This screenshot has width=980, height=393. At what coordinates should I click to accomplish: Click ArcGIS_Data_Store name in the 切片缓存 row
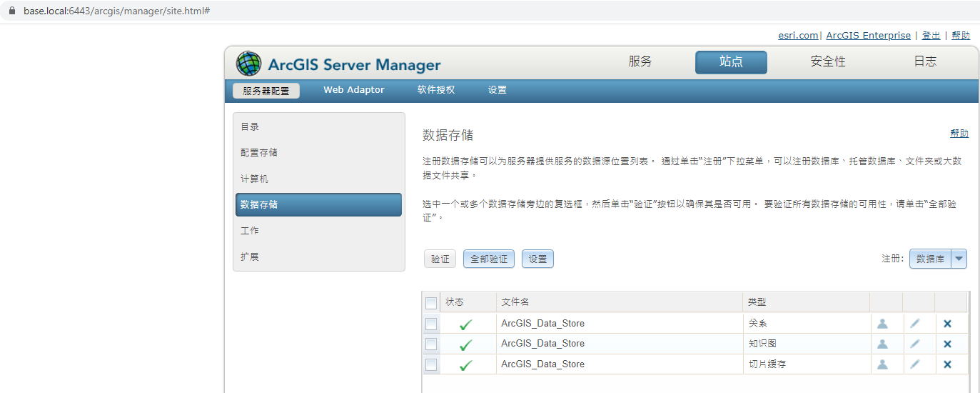click(542, 364)
